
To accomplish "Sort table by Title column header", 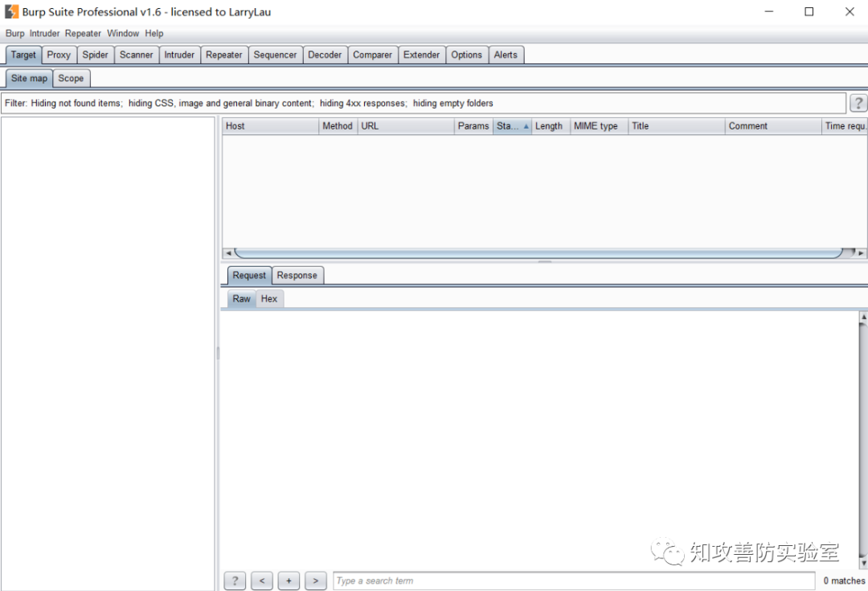I will click(x=677, y=126).
